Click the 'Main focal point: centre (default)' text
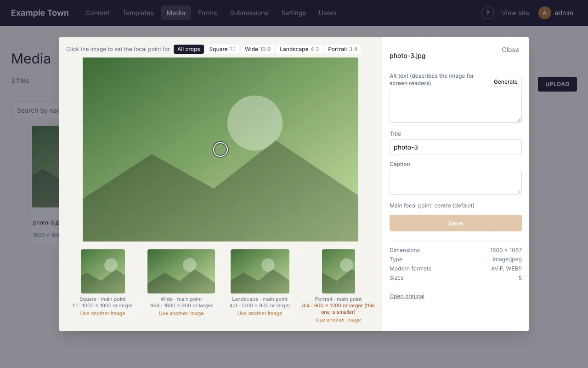588x368 pixels. [432, 206]
